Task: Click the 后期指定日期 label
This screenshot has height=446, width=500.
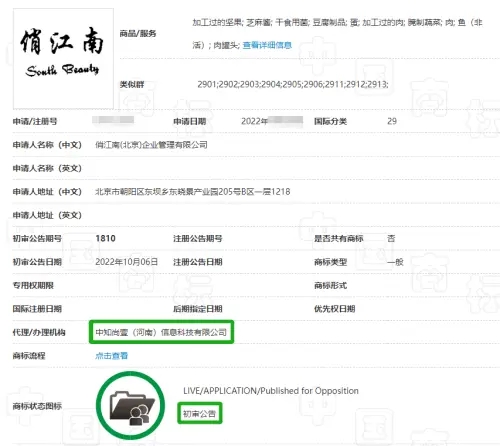Action: click(198, 309)
